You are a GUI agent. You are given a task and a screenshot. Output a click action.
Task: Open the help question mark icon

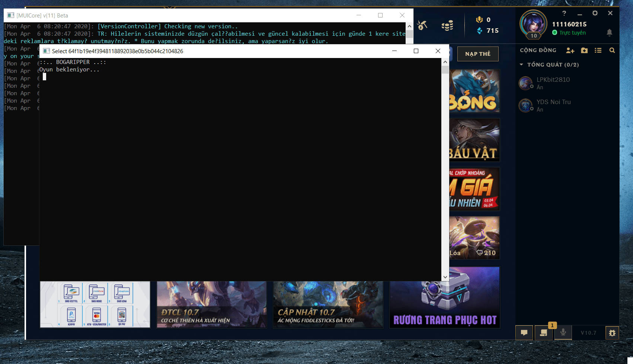564,13
